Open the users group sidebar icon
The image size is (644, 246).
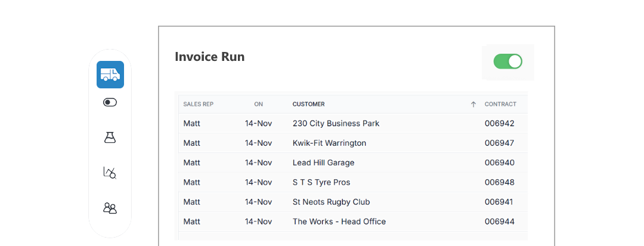pos(110,208)
